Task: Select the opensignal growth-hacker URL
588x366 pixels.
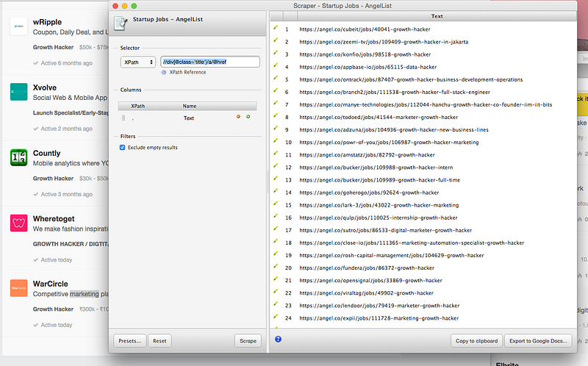Action: 371,281
